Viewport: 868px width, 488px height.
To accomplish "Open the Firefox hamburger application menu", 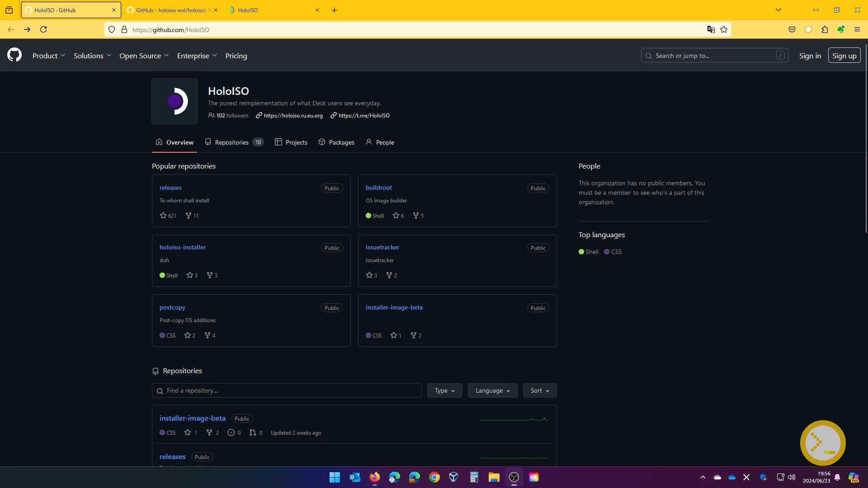I will (x=857, y=29).
